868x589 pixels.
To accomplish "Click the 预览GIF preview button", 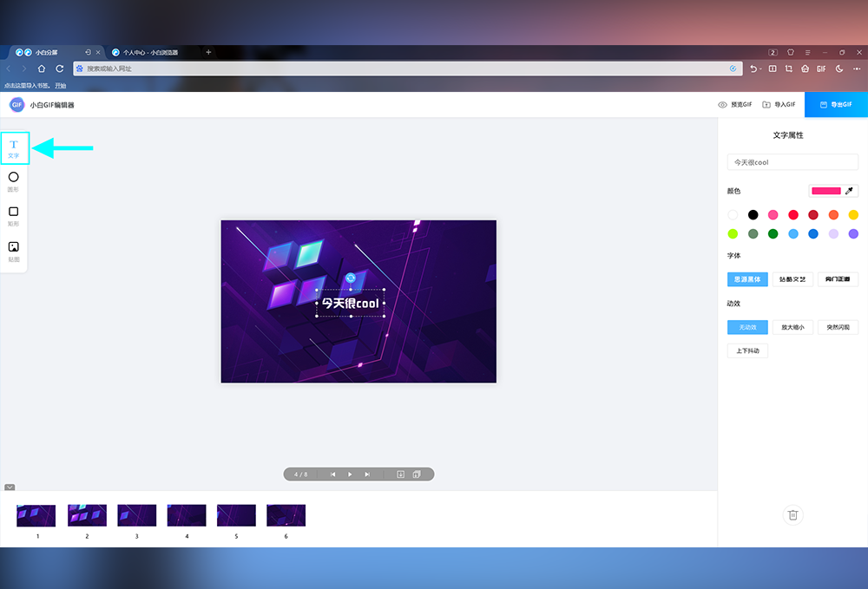I will click(734, 104).
